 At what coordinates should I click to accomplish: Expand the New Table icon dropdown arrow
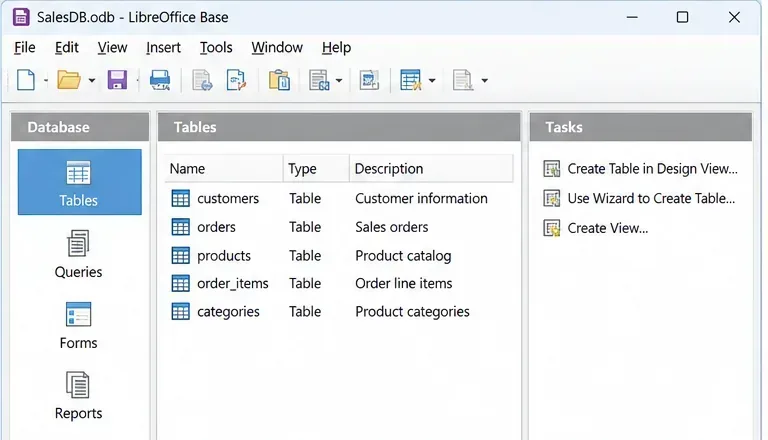(432, 80)
